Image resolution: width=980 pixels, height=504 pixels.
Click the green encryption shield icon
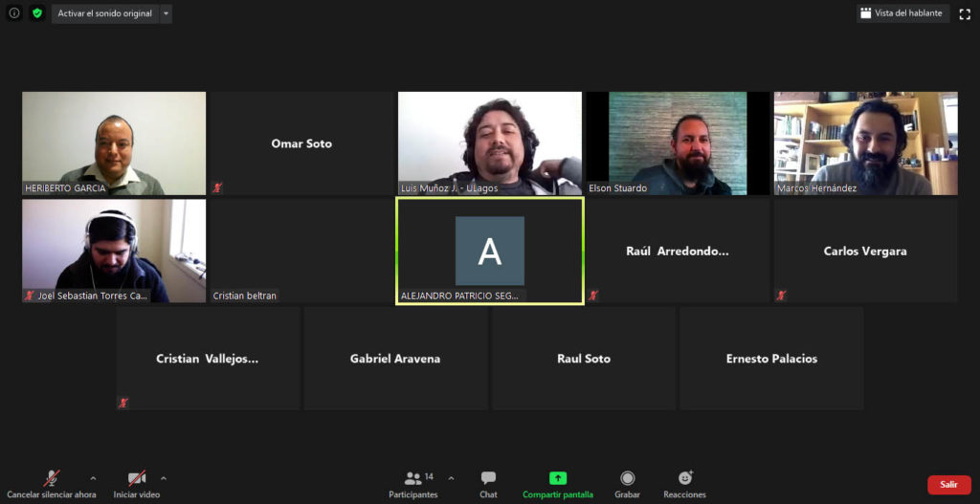coord(37,13)
